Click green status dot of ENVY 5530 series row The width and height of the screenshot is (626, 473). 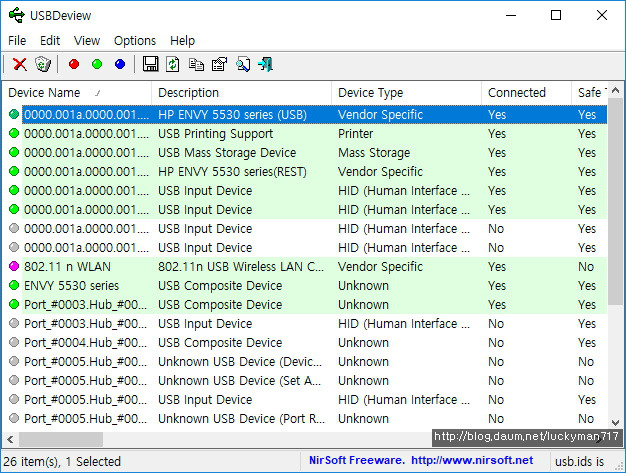coord(14,285)
